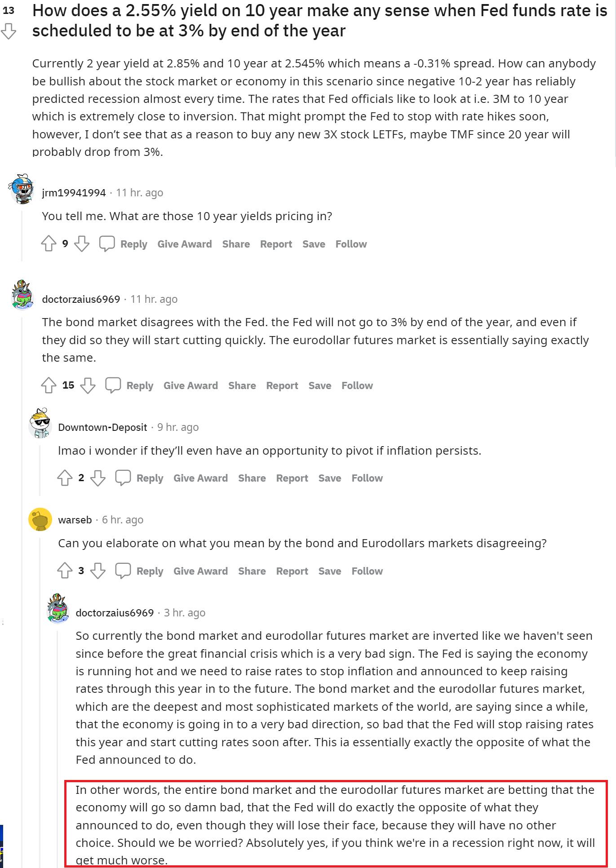This screenshot has width=616, height=868.
Task: Give Award to jrm19941994's comment
Action: (185, 244)
